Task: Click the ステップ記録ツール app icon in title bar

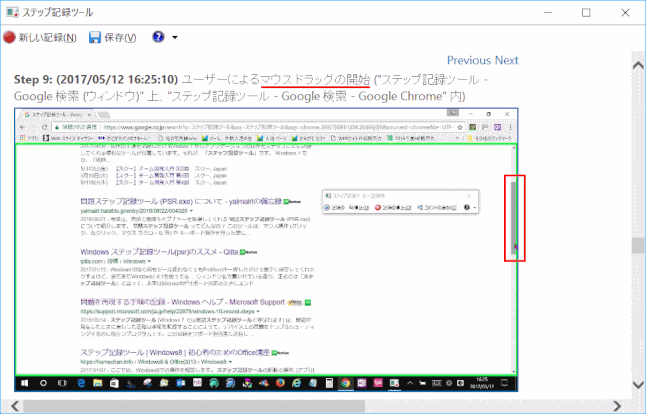Action: click(x=12, y=12)
